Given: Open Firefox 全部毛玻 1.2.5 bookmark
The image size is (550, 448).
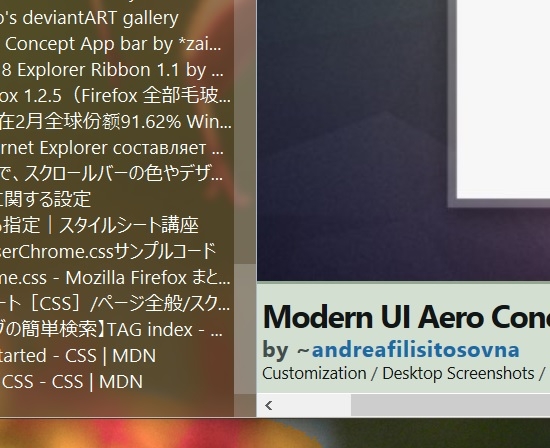Looking at the screenshot, I should point(115,96).
